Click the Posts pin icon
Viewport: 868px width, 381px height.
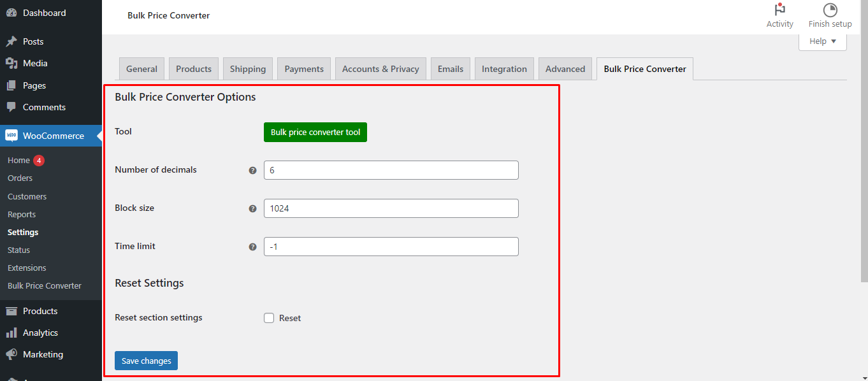(11, 41)
